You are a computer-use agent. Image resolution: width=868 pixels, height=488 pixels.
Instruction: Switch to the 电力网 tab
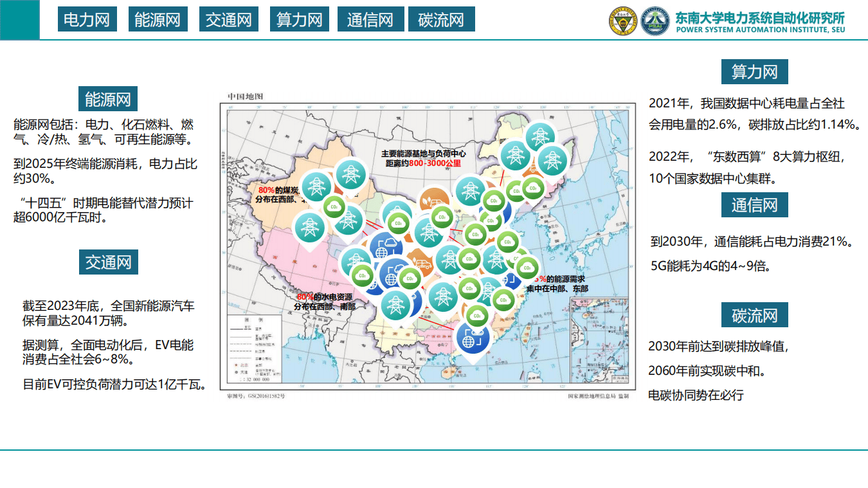tap(86, 19)
